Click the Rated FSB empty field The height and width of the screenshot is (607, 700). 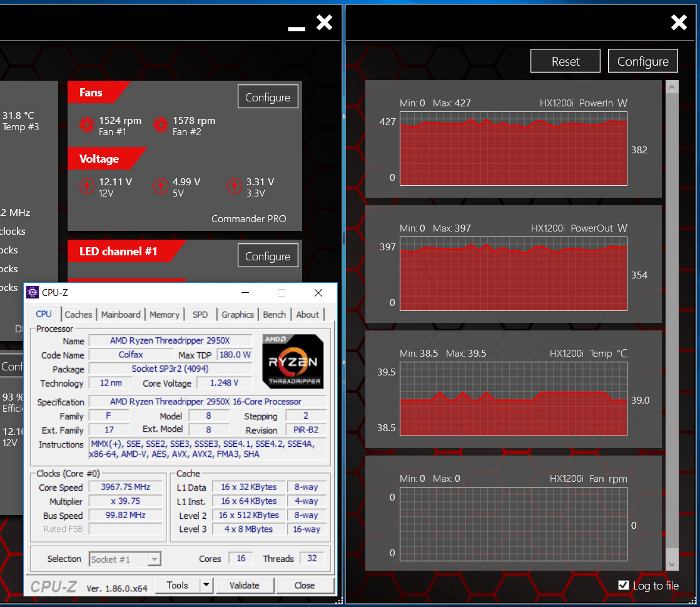pyautogui.click(x=126, y=529)
